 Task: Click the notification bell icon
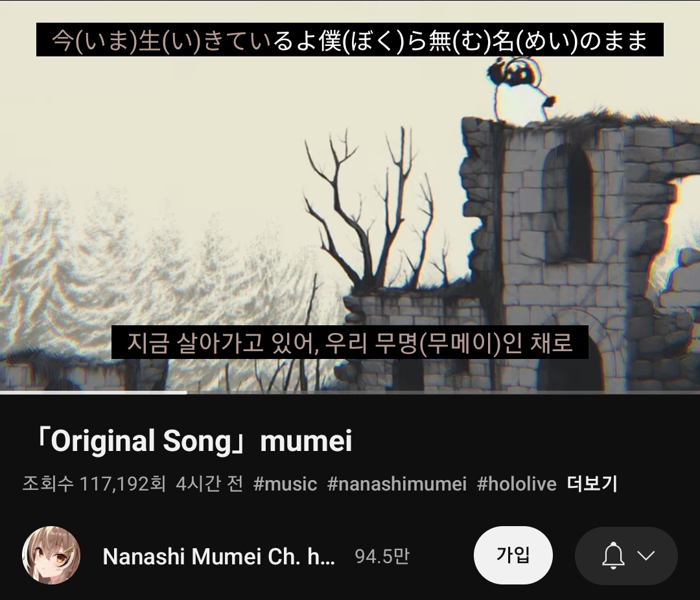[613, 556]
